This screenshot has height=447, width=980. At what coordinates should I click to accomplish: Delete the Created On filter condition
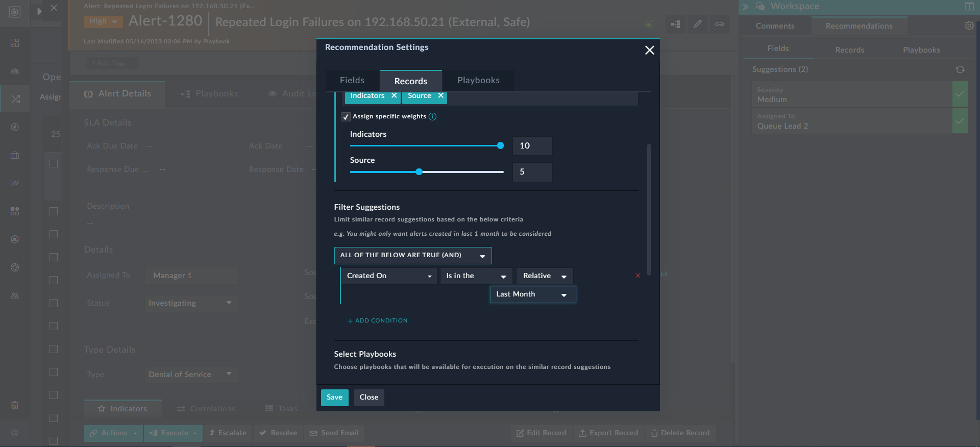[x=638, y=276]
